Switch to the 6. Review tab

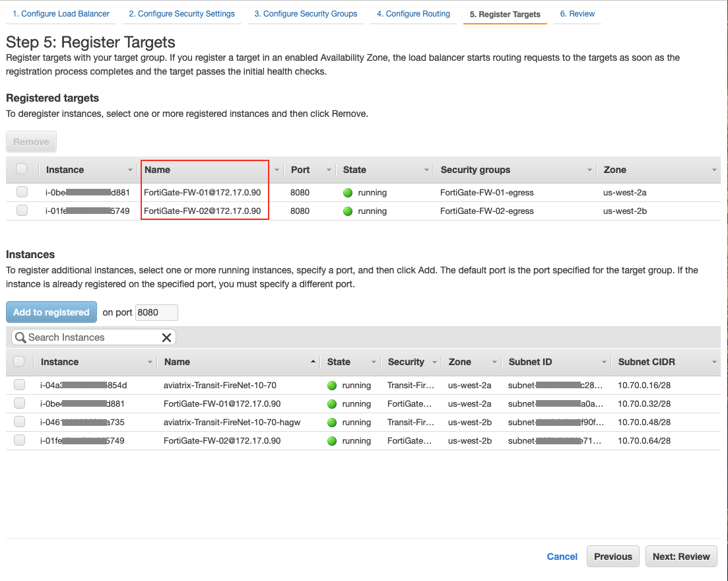click(x=577, y=14)
